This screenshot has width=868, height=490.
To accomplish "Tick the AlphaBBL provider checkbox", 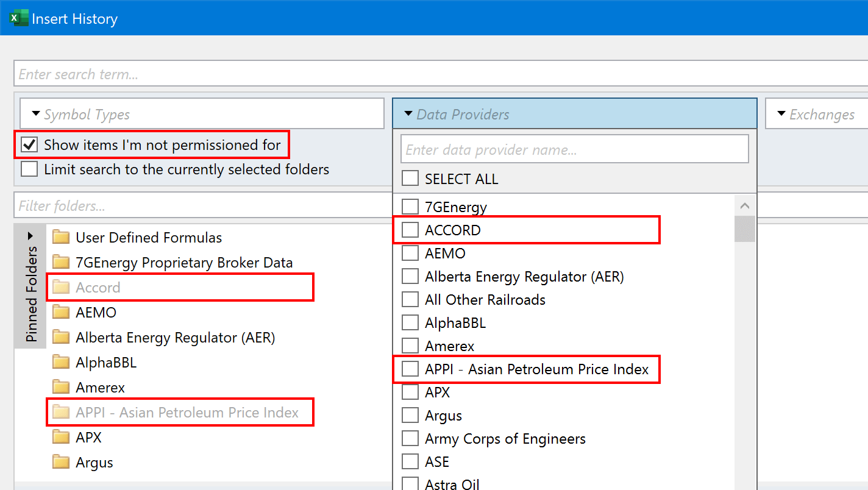I will 410,322.
